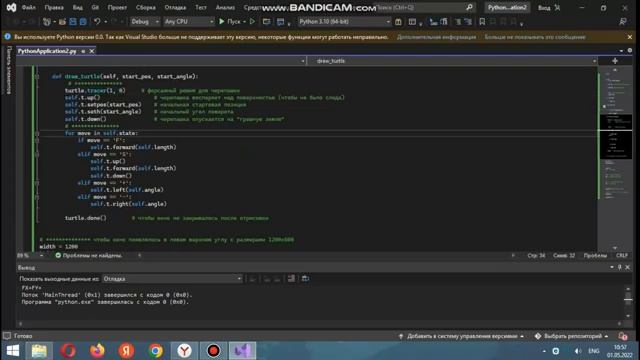Click the Python...ation2 solution name button
Screen dimensions: 640x360
click(507, 7)
